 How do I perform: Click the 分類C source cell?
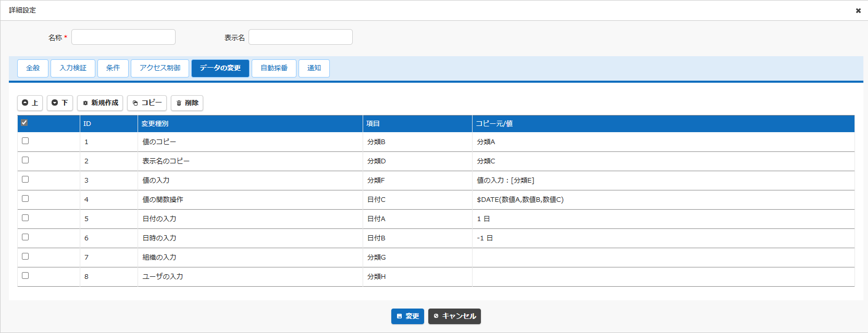click(x=663, y=161)
